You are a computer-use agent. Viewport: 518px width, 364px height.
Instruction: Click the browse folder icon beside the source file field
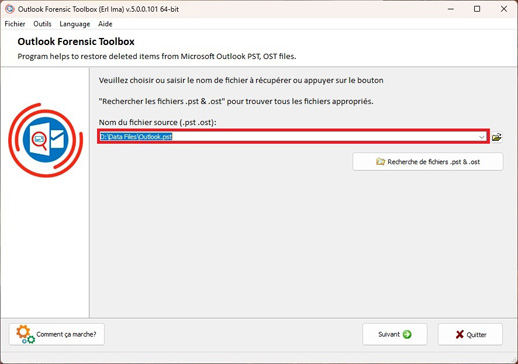coord(497,137)
